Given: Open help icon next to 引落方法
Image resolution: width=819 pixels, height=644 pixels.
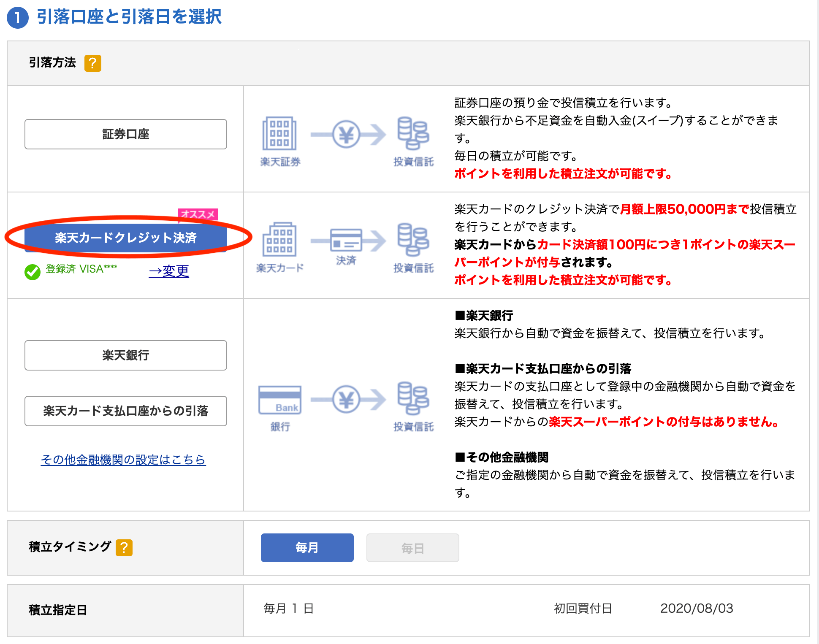Looking at the screenshot, I should tap(92, 63).
